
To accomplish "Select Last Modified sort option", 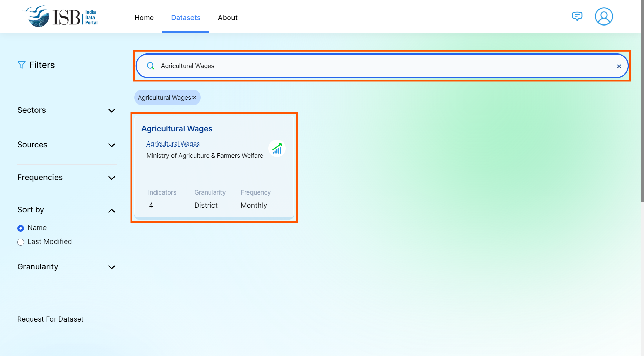I will (21, 242).
